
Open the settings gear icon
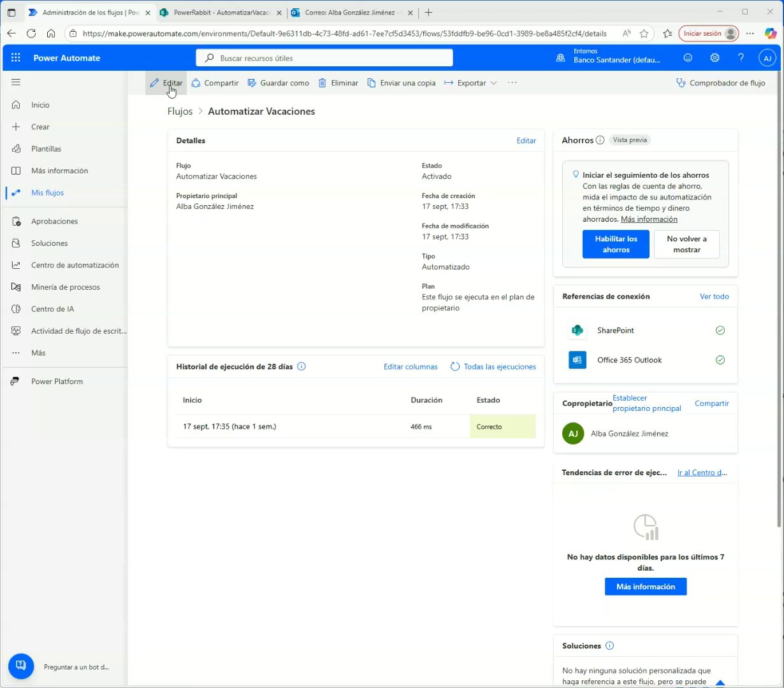click(x=715, y=57)
